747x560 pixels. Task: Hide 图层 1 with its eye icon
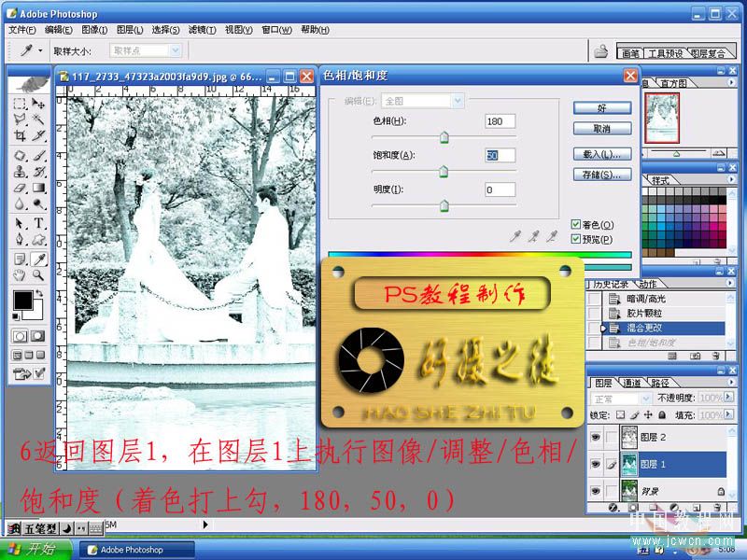596,464
